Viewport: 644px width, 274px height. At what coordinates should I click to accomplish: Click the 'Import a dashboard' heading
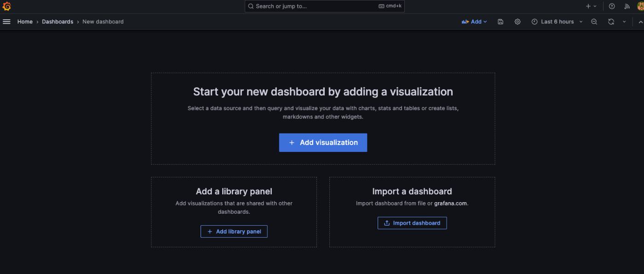pyautogui.click(x=412, y=191)
